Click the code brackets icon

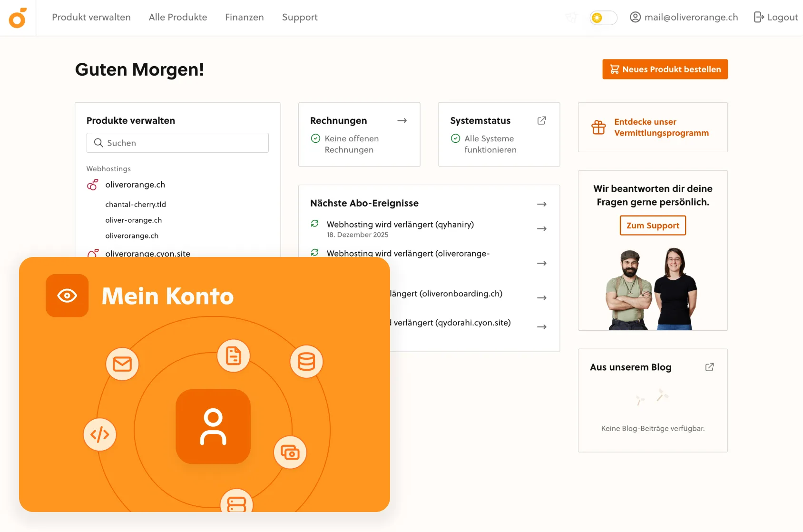(100, 434)
